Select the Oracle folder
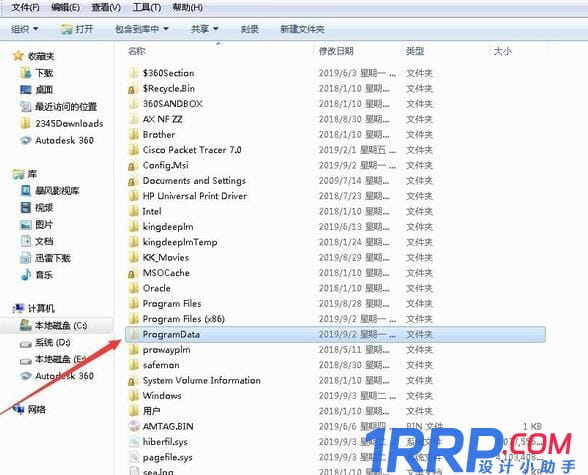Image resolution: width=588 pixels, height=475 pixels. tap(156, 288)
